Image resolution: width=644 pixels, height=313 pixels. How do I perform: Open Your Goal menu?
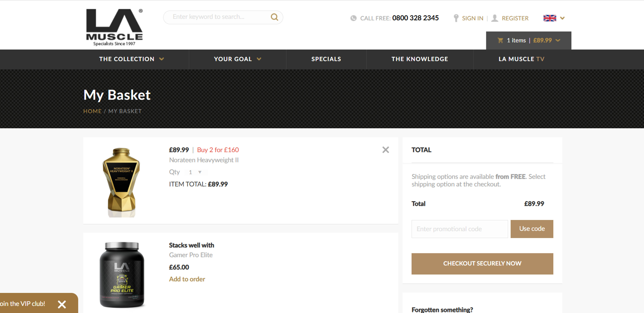(233, 59)
